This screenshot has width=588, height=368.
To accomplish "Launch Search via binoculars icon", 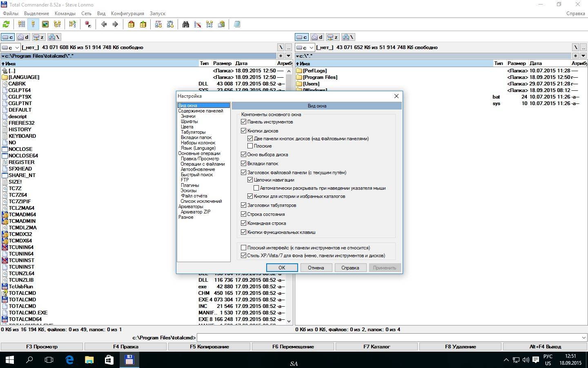I will [186, 25].
